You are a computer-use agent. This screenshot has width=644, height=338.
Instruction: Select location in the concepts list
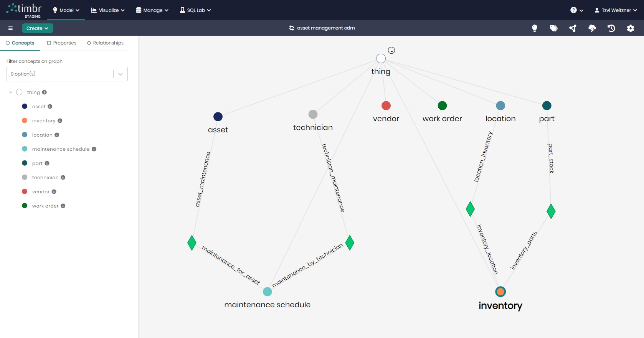pos(42,135)
